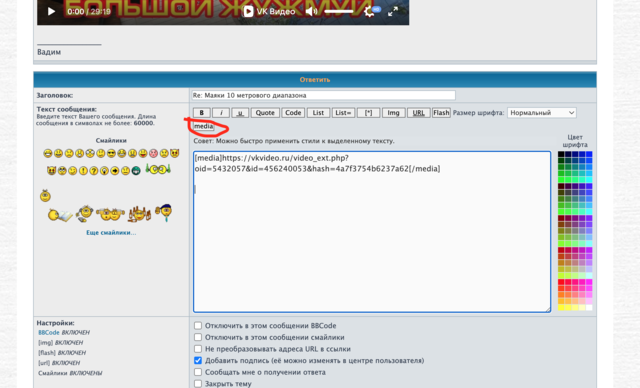The width and height of the screenshot is (640, 388).
Task: Uncheck Добавить подпись checkbox
Action: click(x=198, y=360)
